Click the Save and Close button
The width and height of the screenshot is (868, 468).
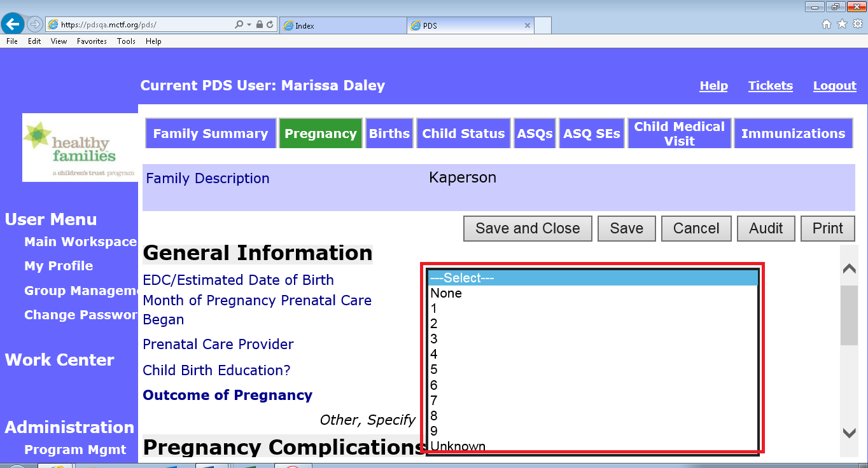[x=528, y=228]
